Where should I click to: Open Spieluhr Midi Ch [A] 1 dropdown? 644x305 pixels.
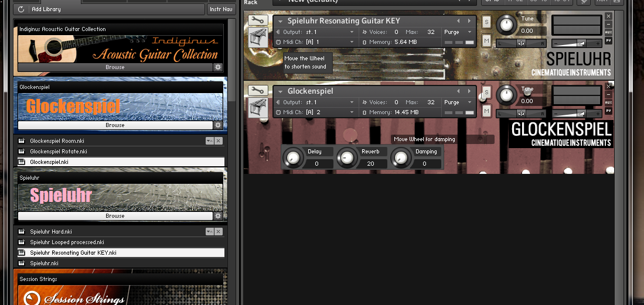[x=315, y=42]
